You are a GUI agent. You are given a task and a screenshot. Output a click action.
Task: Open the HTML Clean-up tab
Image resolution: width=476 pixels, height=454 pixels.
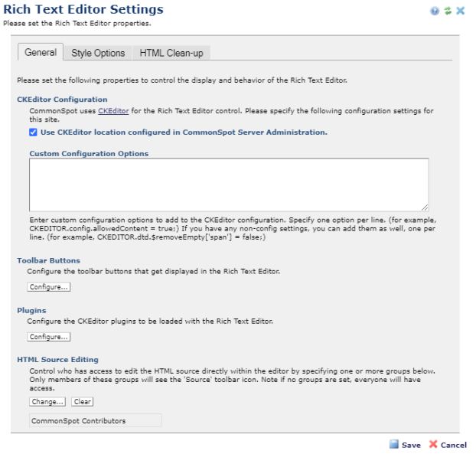(171, 53)
